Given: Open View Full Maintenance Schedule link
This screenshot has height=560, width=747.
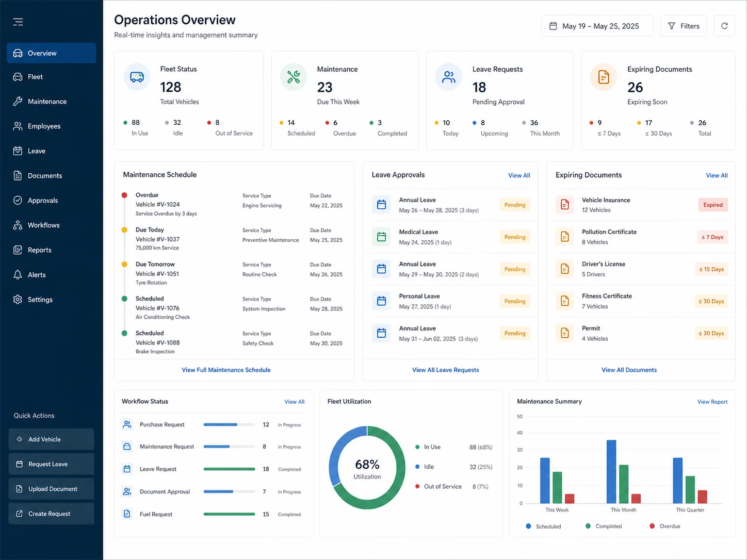Looking at the screenshot, I should pyautogui.click(x=226, y=370).
